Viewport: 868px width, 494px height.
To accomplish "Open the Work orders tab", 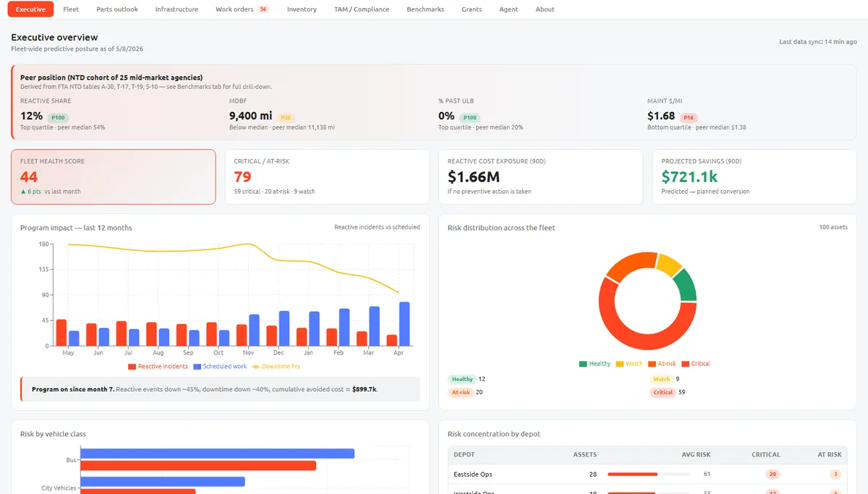I will 242,9.
